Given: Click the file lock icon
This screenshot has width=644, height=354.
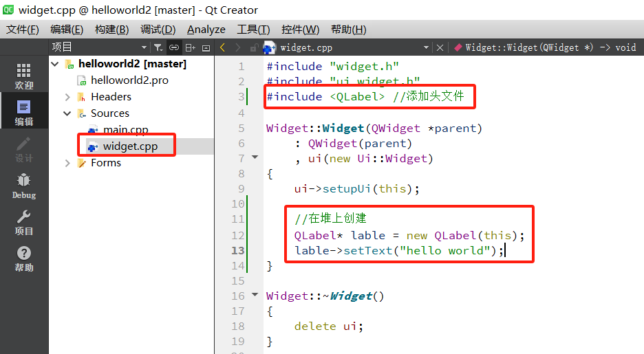Looking at the screenshot, I should (x=255, y=48).
